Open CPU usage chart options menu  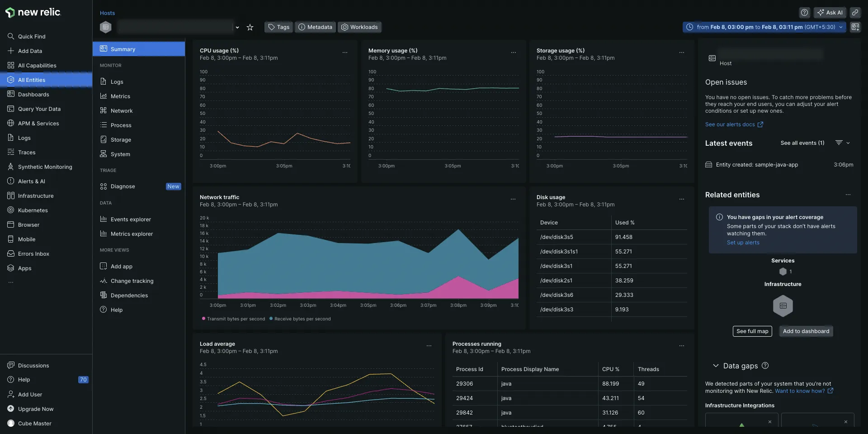coord(345,52)
